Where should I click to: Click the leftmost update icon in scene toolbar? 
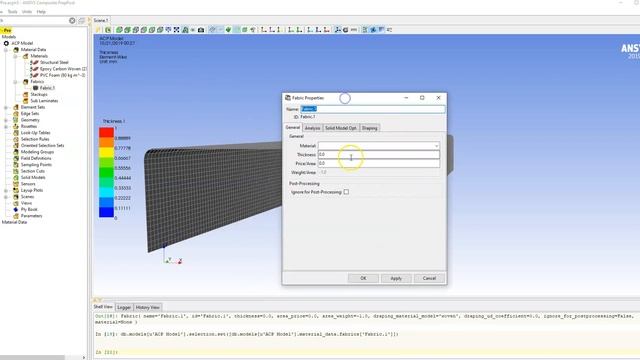[98, 30]
